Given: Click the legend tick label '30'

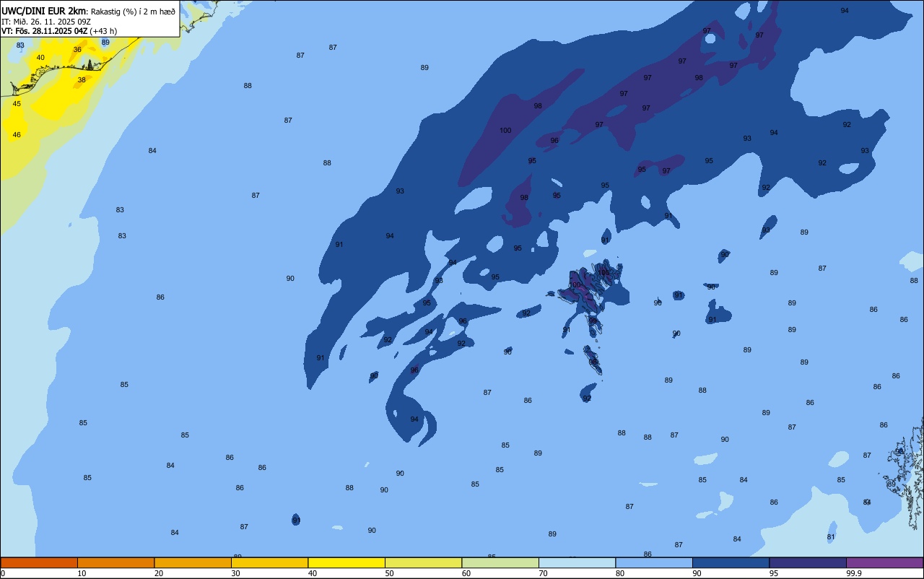Looking at the screenshot, I should pos(235,573).
